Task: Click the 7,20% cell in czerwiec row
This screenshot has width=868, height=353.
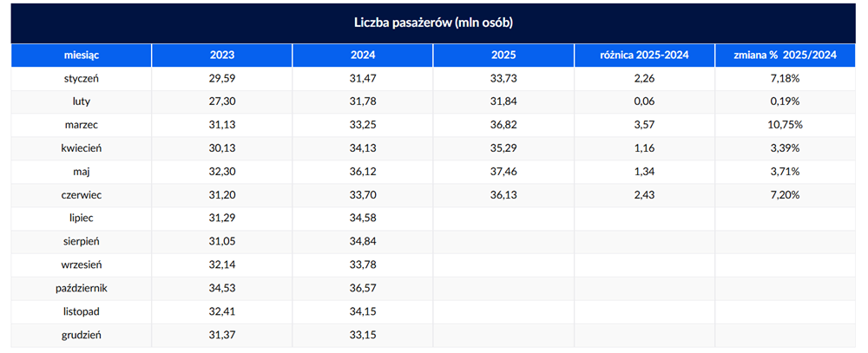Action: coord(785,195)
